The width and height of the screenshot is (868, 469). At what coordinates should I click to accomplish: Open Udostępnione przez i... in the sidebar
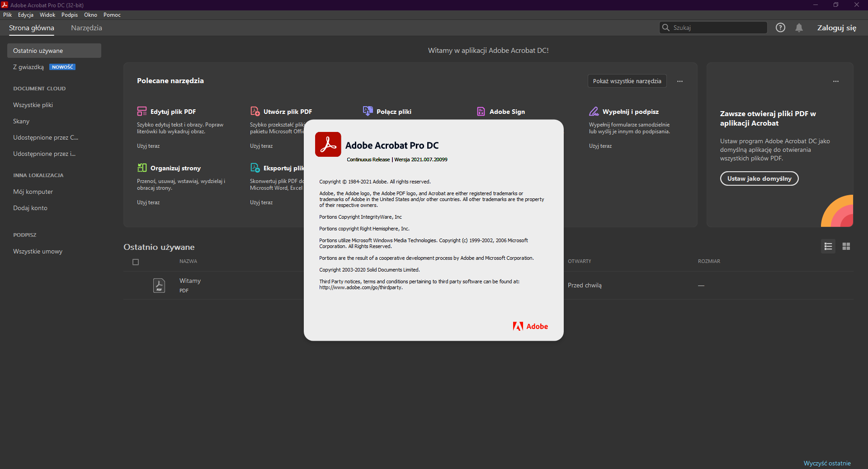[x=44, y=154]
